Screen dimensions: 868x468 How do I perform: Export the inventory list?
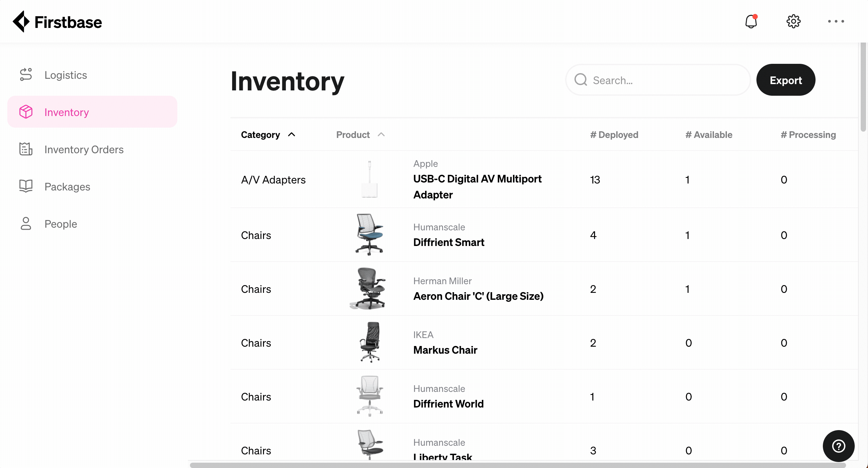[785, 80]
